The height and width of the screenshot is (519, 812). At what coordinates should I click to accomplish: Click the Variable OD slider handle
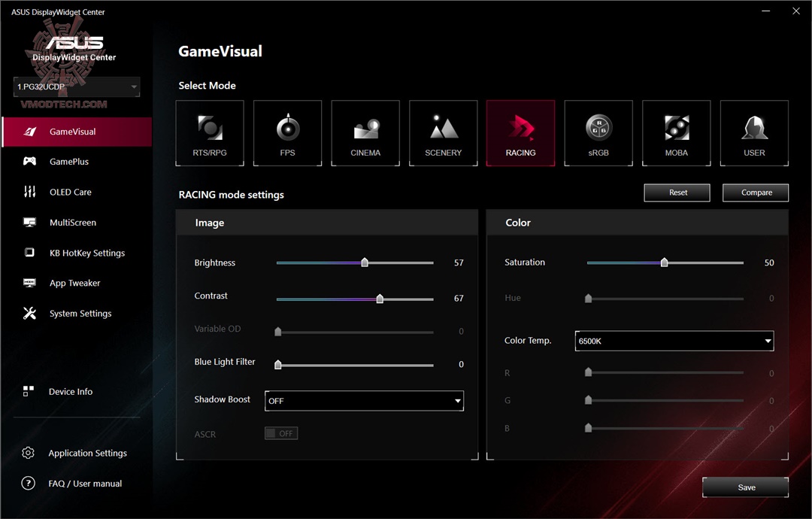point(278,332)
